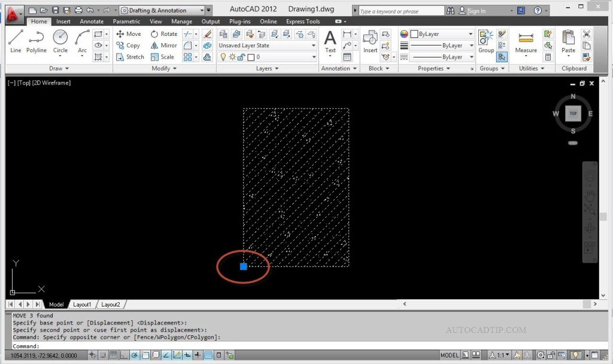Viewport: 613px width, 364px height.
Task: Expand the Layers panel
Action: point(268,68)
